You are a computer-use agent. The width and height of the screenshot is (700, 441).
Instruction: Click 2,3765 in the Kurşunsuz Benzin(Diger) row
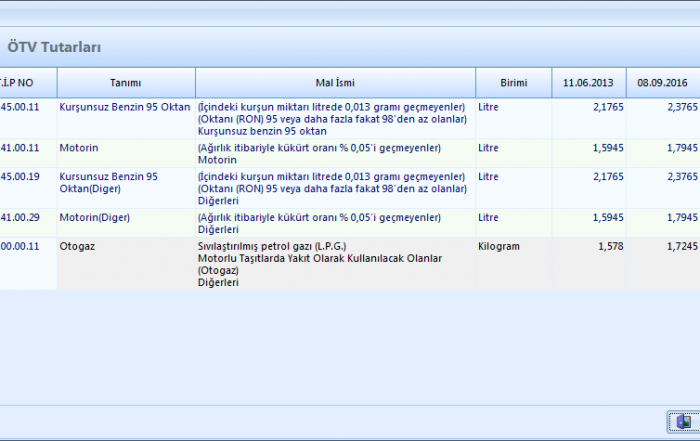click(x=678, y=176)
